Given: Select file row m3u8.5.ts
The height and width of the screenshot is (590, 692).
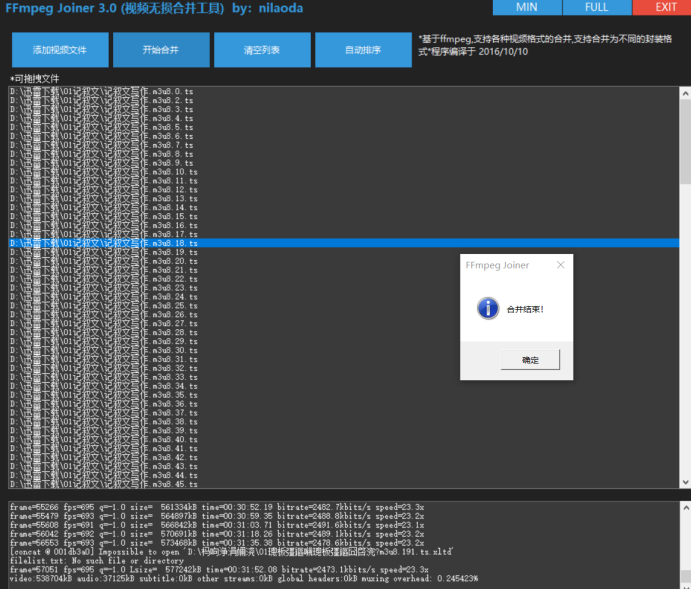Looking at the screenshot, I should tap(344, 127).
